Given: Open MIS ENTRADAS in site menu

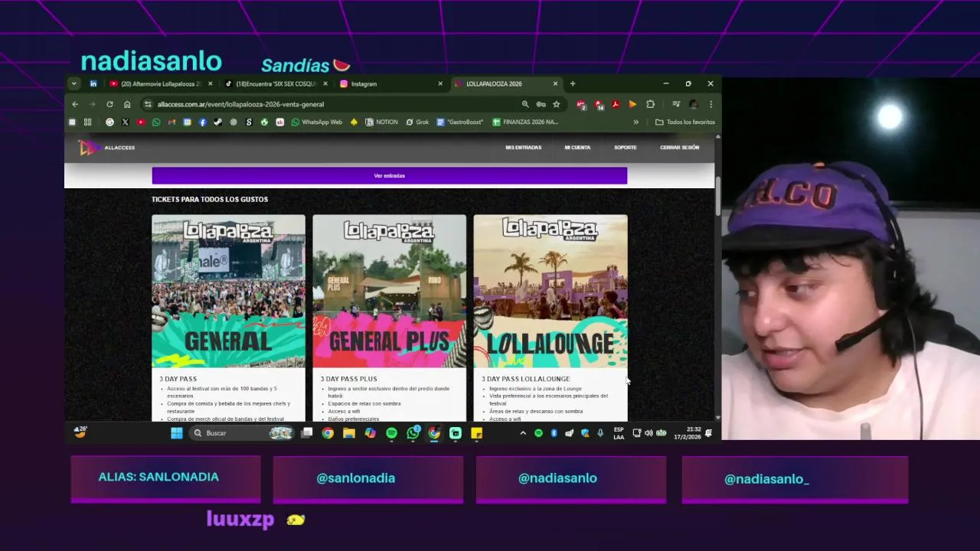Looking at the screenshot, I should (523, 147).
